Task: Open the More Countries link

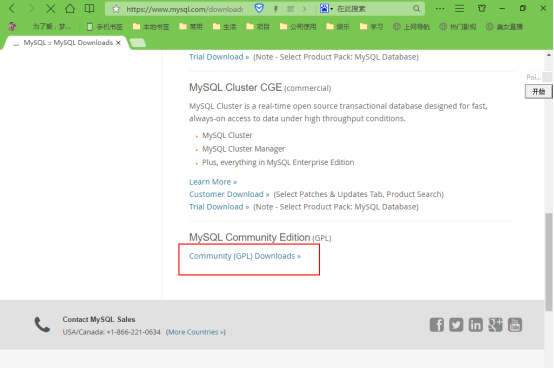Action: point(196,332)
